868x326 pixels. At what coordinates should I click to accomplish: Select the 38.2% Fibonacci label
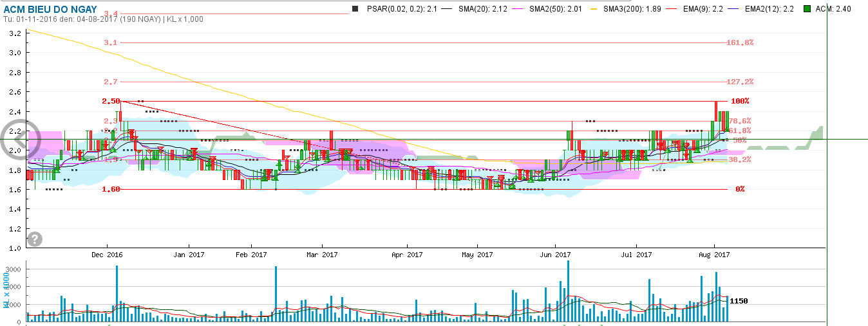(741, 159)
